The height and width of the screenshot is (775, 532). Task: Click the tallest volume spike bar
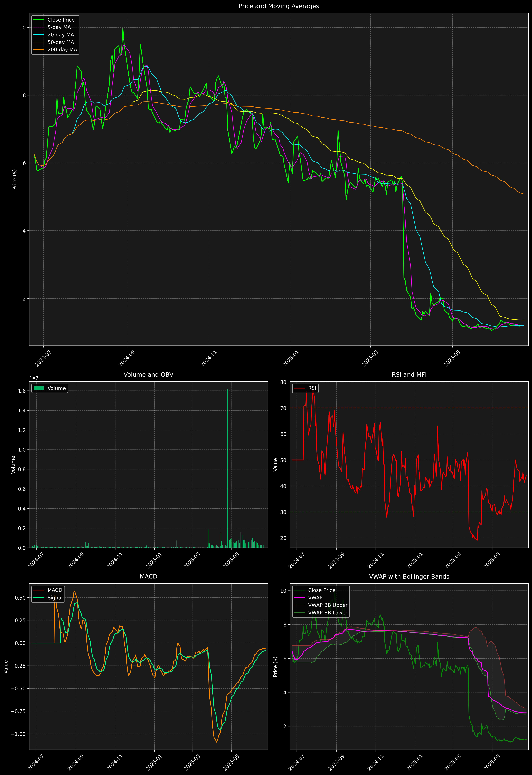pyautogui.click(x=227, y=469)
